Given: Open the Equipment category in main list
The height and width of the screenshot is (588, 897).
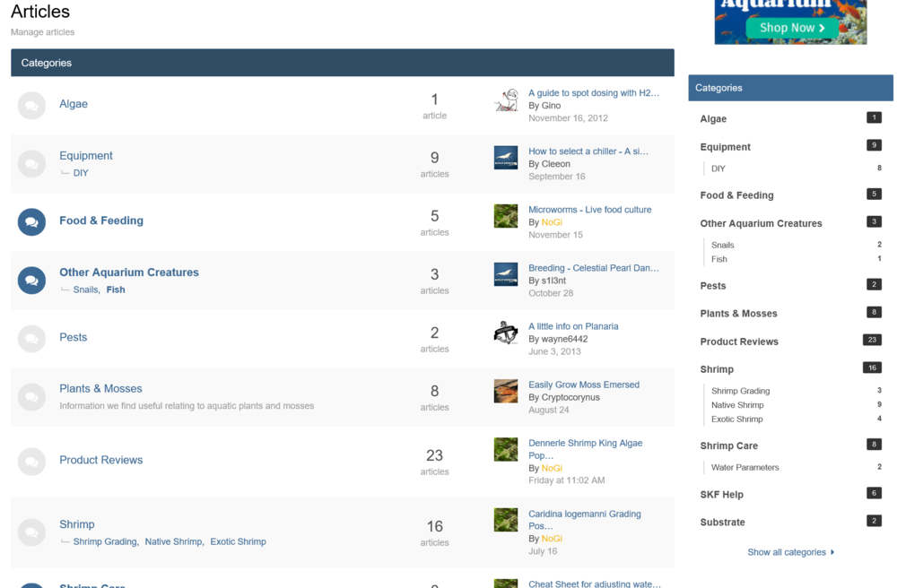Looking at the screenshot, I should tap(86, 155).
